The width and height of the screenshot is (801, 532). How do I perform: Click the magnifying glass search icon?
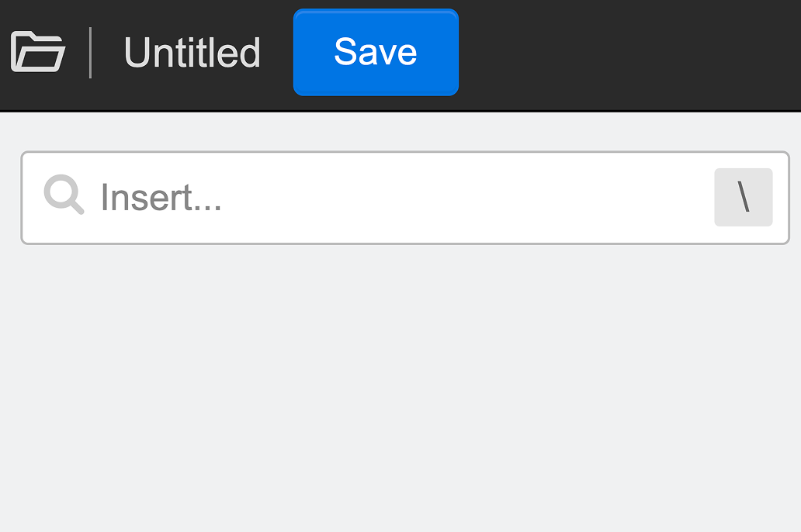(x=64, y=195)
